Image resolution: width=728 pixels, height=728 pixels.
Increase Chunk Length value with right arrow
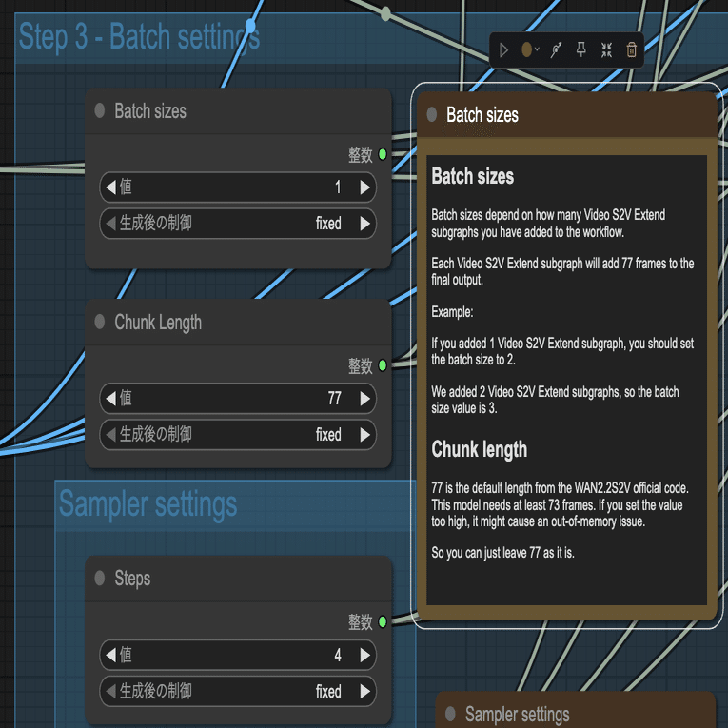365,399
